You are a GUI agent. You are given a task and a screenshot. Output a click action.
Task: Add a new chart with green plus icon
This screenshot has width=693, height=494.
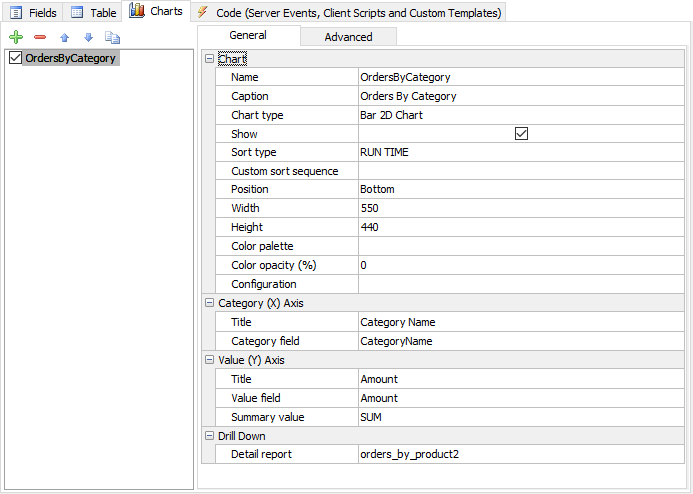(x=16, y=37)
